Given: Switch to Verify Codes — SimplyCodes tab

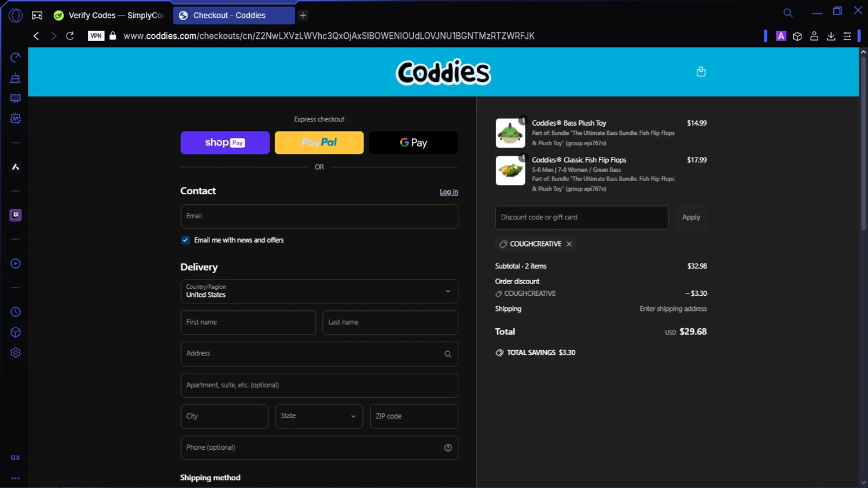Looking at the screenshot, I should pyautogui.click(x=109, y=16).
